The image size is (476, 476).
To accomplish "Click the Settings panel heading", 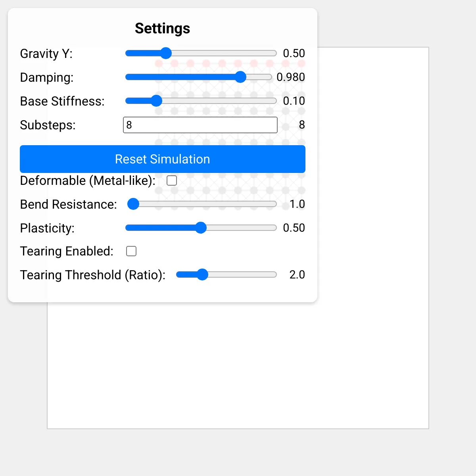I will 163,29.
